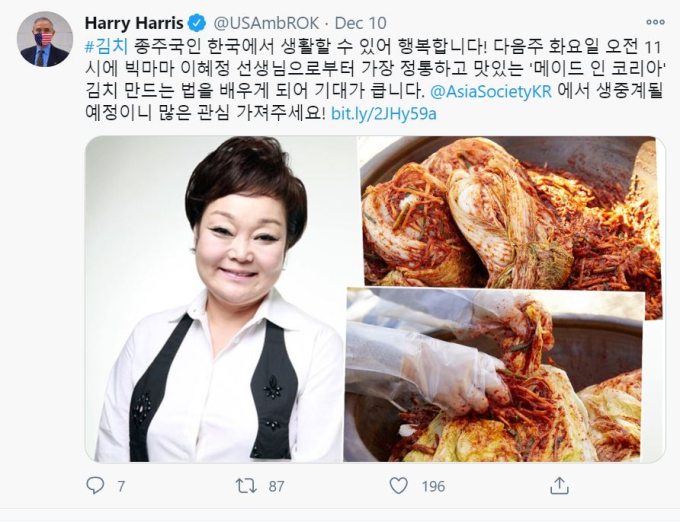Viewport: 680px width, 522px height.
Task: Click the reply speech bubble icon
Action: click(x=95, y=486)
